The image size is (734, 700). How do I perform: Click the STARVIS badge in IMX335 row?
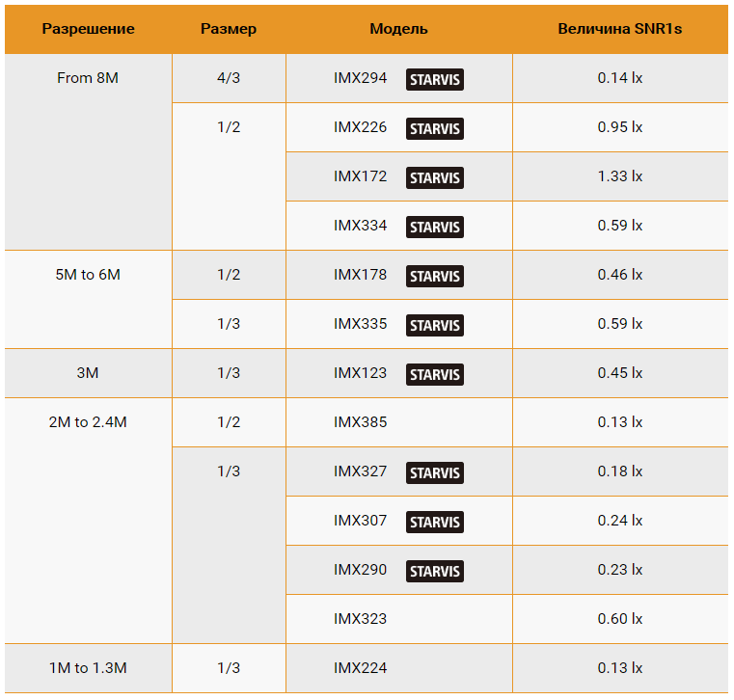tap(434, 325)
